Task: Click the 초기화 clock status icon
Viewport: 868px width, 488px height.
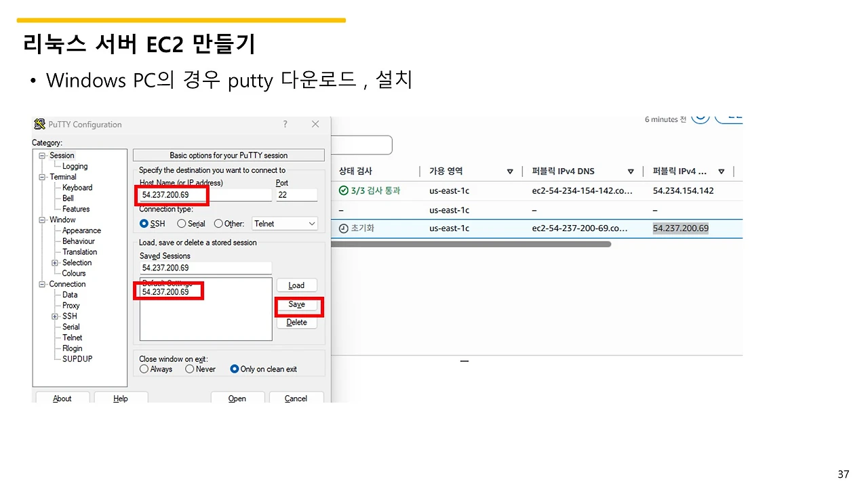Action: 344,228
